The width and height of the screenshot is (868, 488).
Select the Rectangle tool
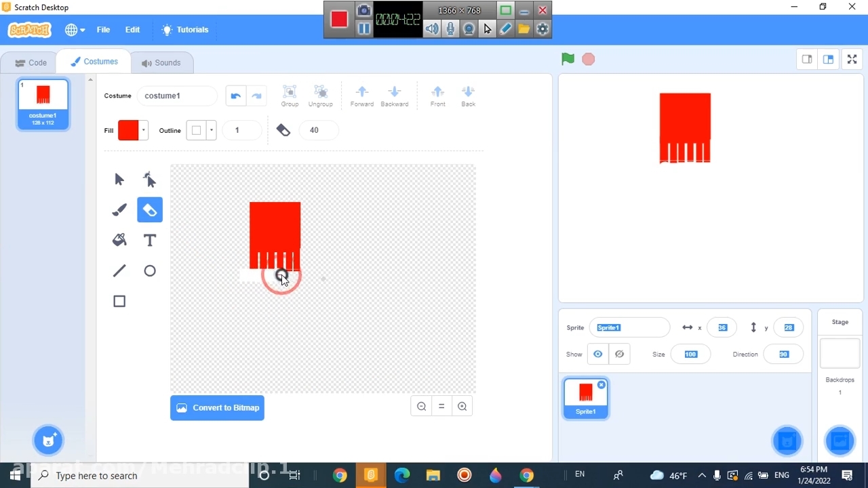[119, 302]
